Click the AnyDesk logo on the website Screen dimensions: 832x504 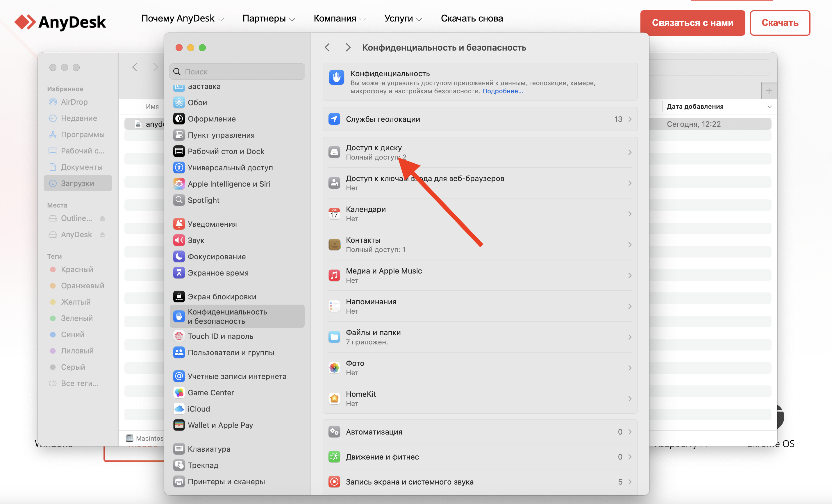click(60, 22)
